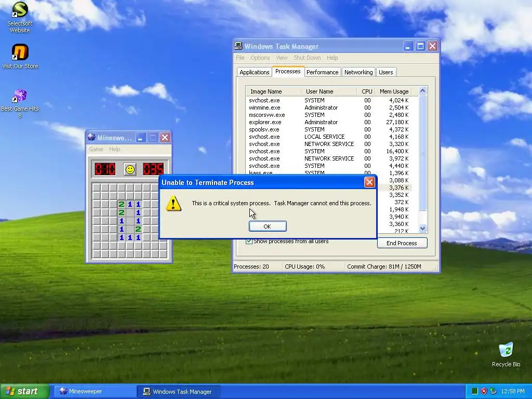
Task: Open Task Manager Help menu
Action: pyautogui.click(x=332, y=58)
